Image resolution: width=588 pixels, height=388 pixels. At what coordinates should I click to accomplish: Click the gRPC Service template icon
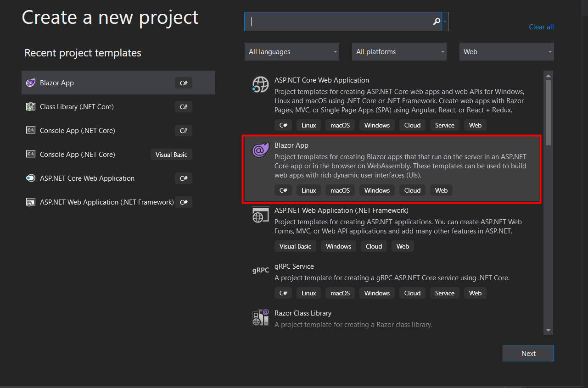260,270
